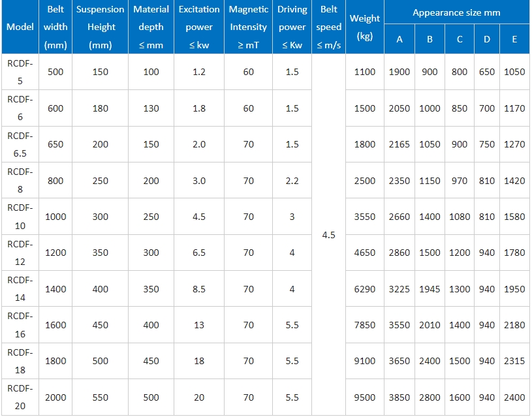Select the RCDF-12 model cell
The height and width of the screenshot is (417, 532).
pyautogui.click(x=20, y=253)
